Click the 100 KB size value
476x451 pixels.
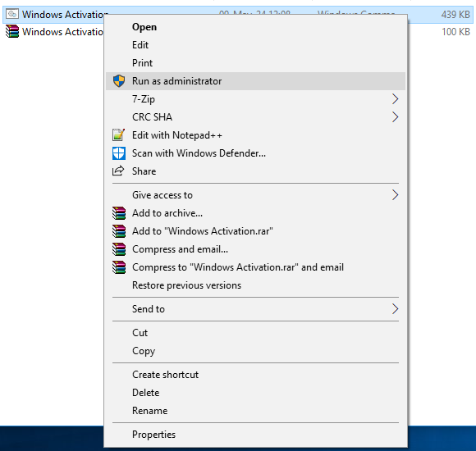(455, 32)
